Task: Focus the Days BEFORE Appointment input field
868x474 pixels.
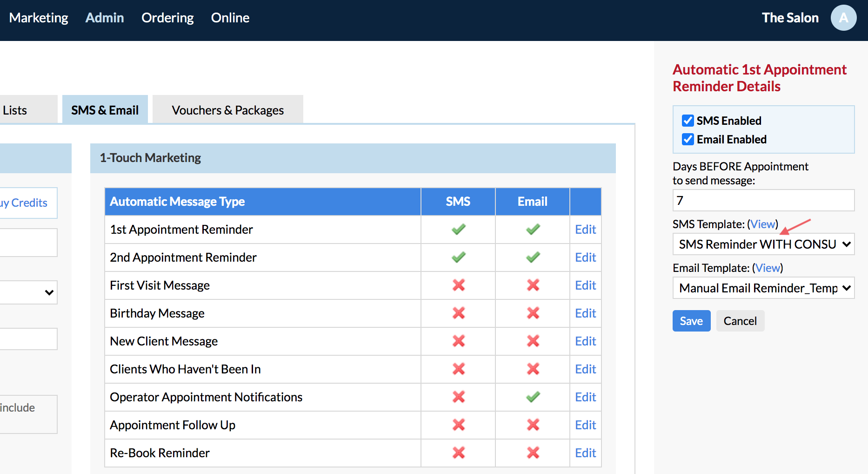Action: [x=763, y=200]
